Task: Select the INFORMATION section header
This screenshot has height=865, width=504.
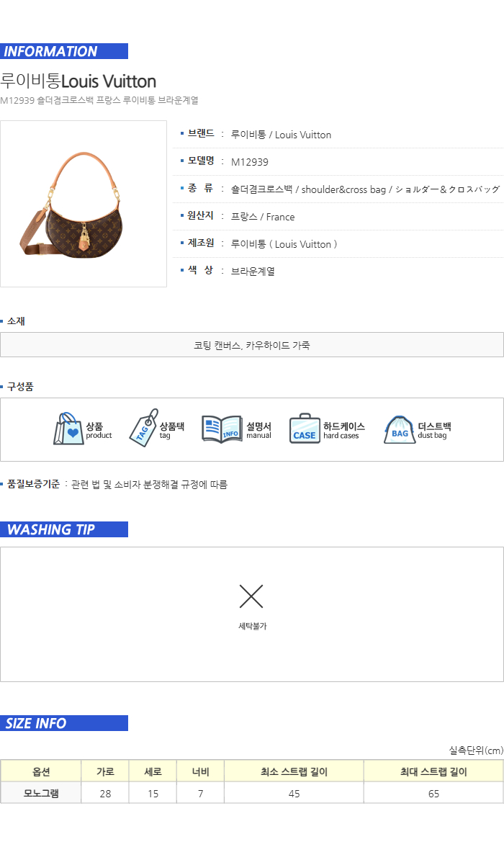Action: 64,51
